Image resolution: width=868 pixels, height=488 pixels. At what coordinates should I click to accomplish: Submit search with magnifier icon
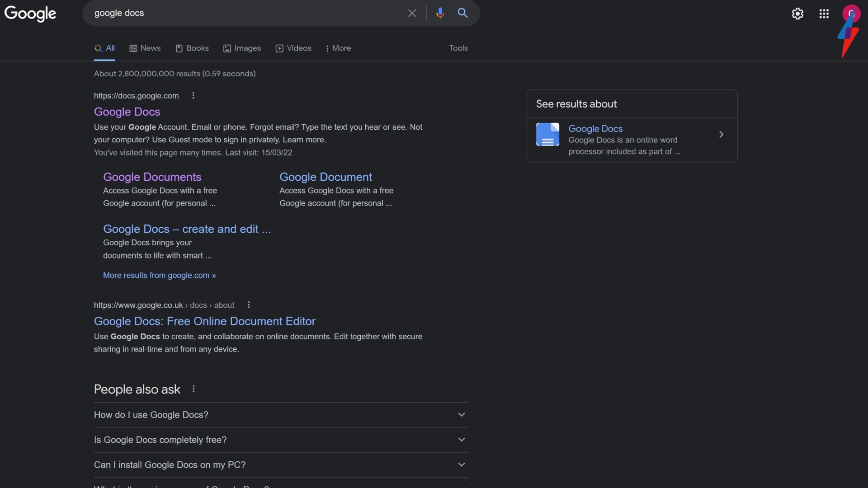462,13
